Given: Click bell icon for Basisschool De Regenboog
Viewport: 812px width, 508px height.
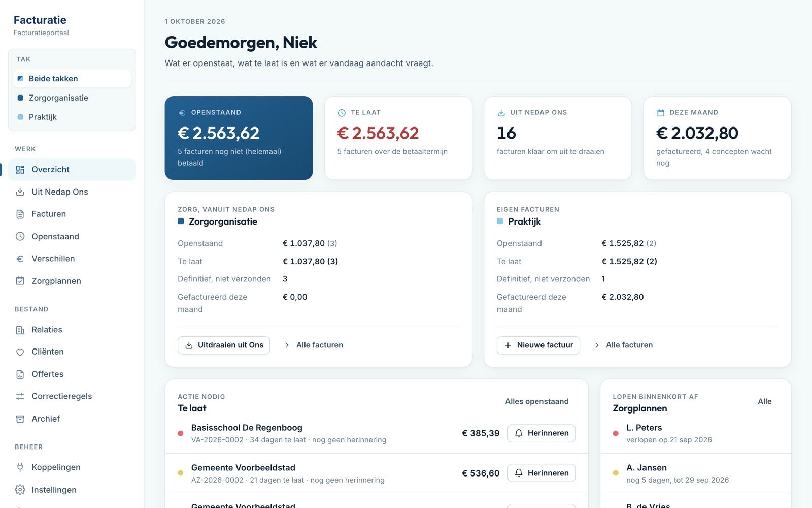Looking at the screenshot, I should (519, 433).
